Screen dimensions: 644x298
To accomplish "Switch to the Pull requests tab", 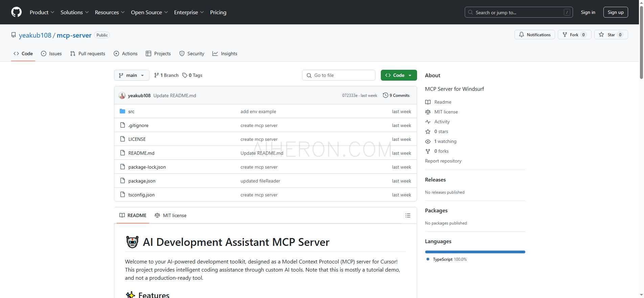I will [x=88, y=54].
